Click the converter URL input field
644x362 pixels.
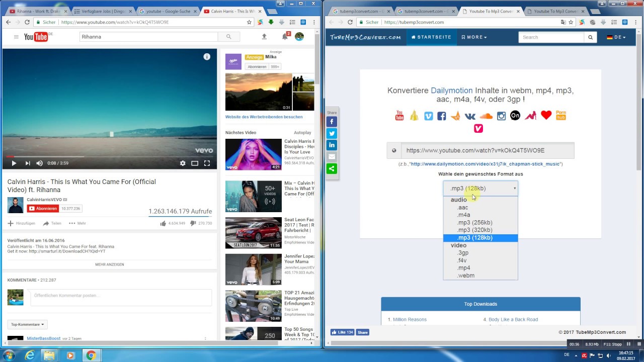click(487, 150)
